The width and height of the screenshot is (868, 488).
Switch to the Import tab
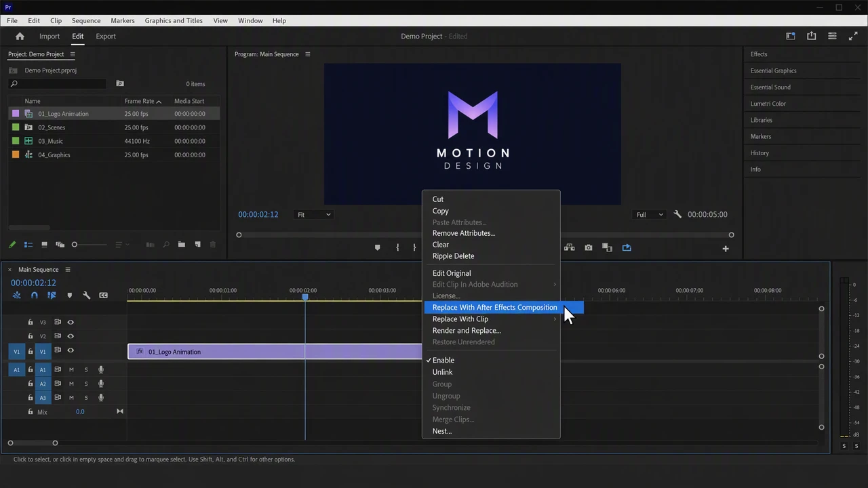click(x=50, y=37)
